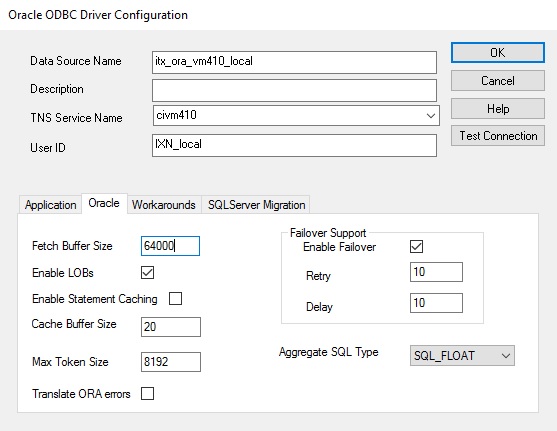The height and width of the screenshot is (431, 557).
Task: Click the Fetch Buffer Size label
Action: pos(72,246)
